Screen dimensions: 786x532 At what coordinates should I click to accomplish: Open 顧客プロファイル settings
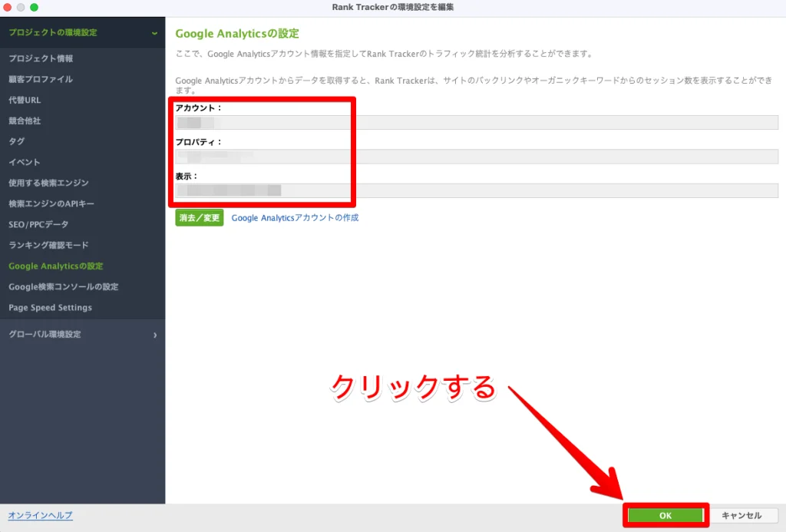[x=41, y=79]
